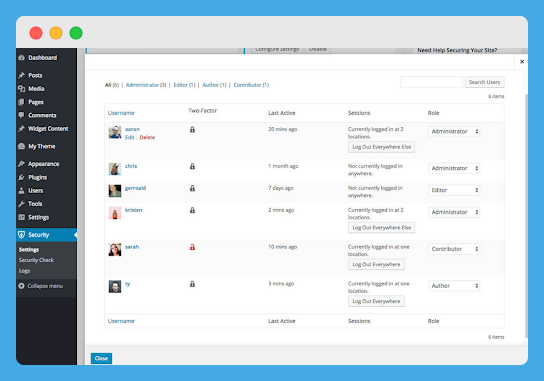Open the role dropdown for aaron
The image size is (544, 381).
454,131
